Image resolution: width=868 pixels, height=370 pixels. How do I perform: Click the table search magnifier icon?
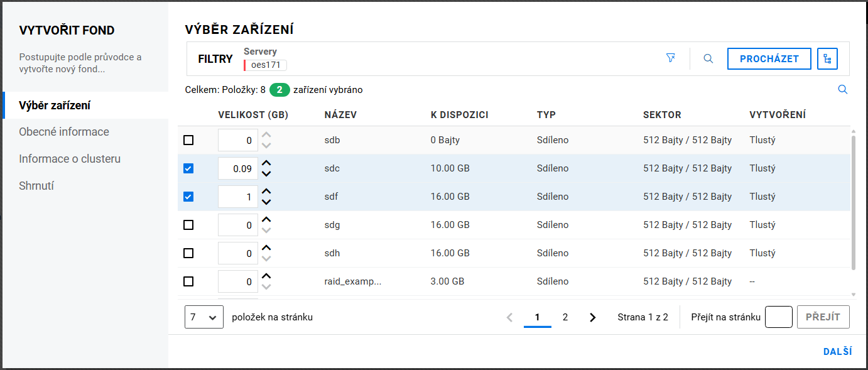pos(843,90)
